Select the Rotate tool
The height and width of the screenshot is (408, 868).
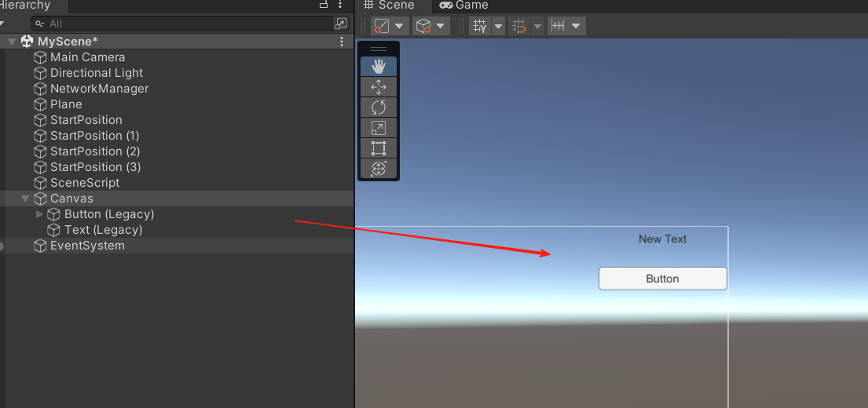click(x=379, y=107)
